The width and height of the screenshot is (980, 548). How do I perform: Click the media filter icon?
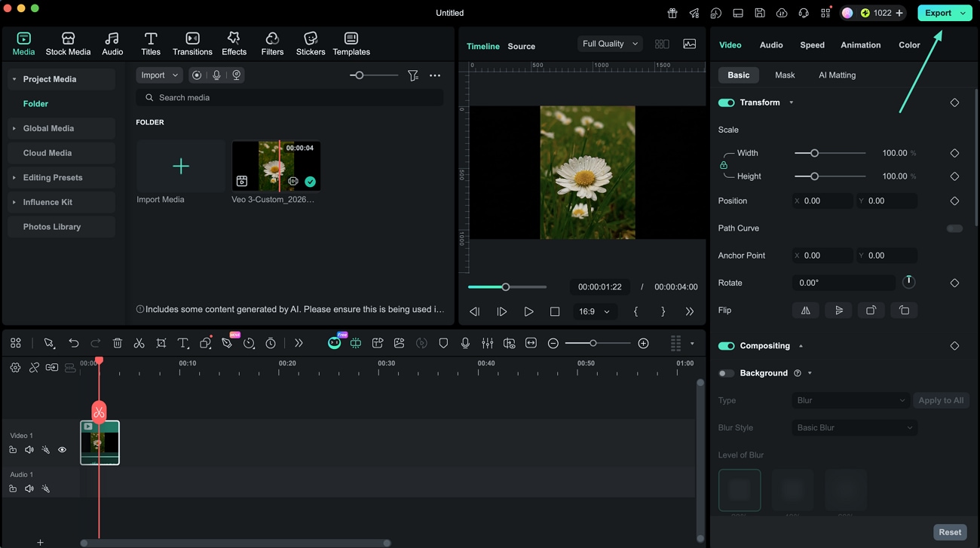point(413,75)
